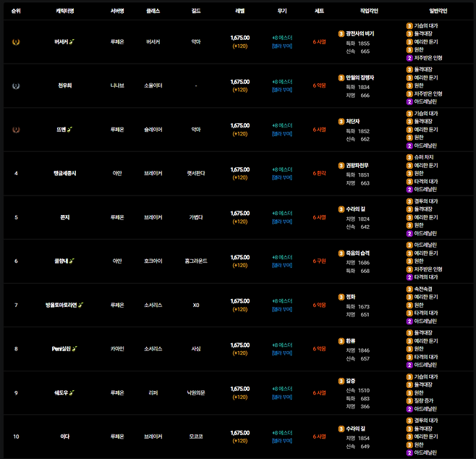
Task: Select the level 3 badge beside 죽음의 습격
Action: 341,253
